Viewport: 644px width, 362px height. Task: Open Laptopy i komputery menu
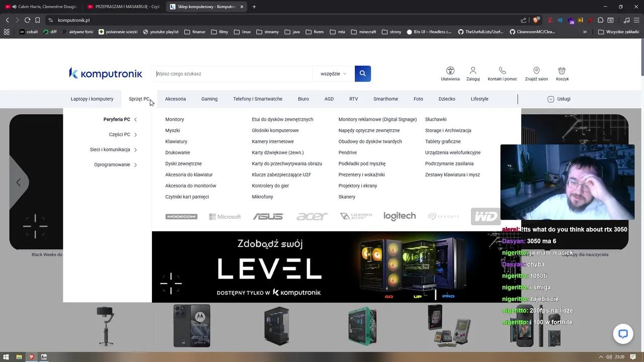pyautogui.click(x=92, y=99)
